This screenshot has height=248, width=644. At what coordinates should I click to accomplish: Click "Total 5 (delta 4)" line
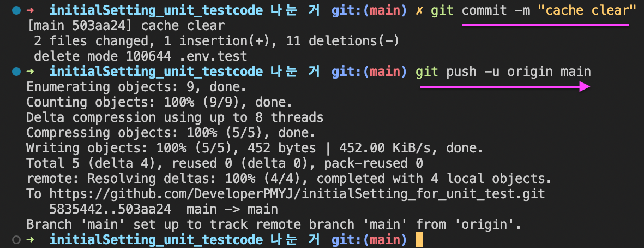(x=225, y=163)
